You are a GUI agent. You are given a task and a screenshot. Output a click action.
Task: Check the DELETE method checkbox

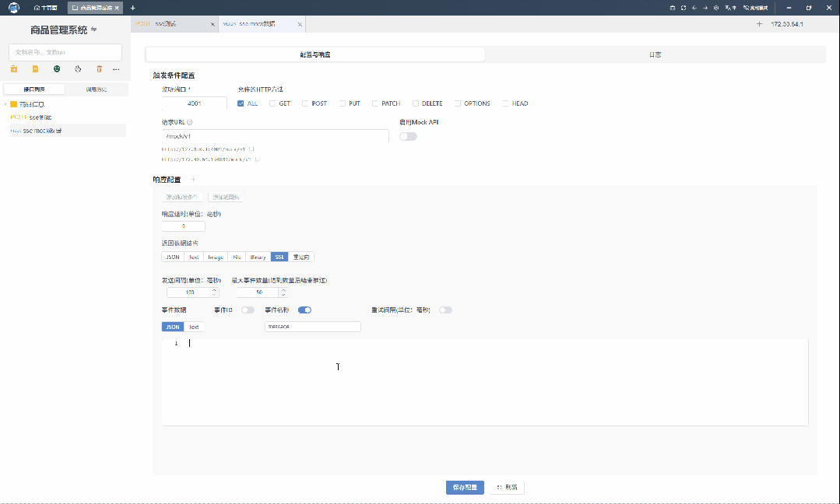(415, 103)
